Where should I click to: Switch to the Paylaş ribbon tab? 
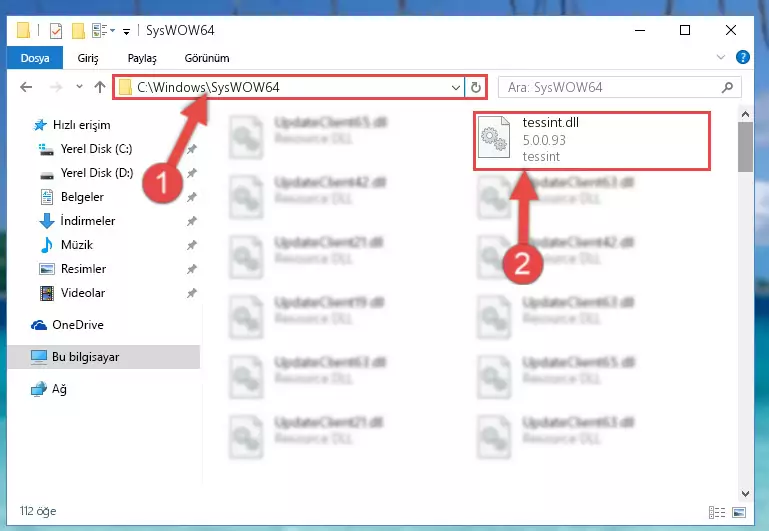pyautogui.click(x=142, y=58)
